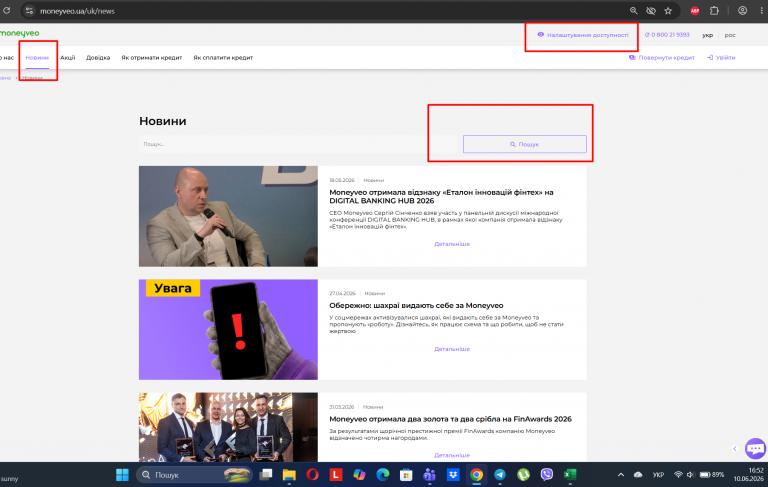Show hidden tray icons chevron

(621, 475)
